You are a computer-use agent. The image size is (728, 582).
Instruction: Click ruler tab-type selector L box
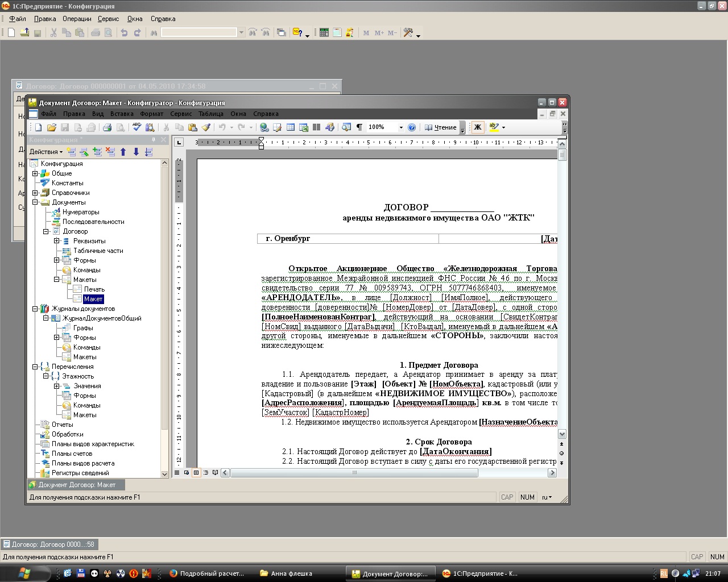pos(179,142)
